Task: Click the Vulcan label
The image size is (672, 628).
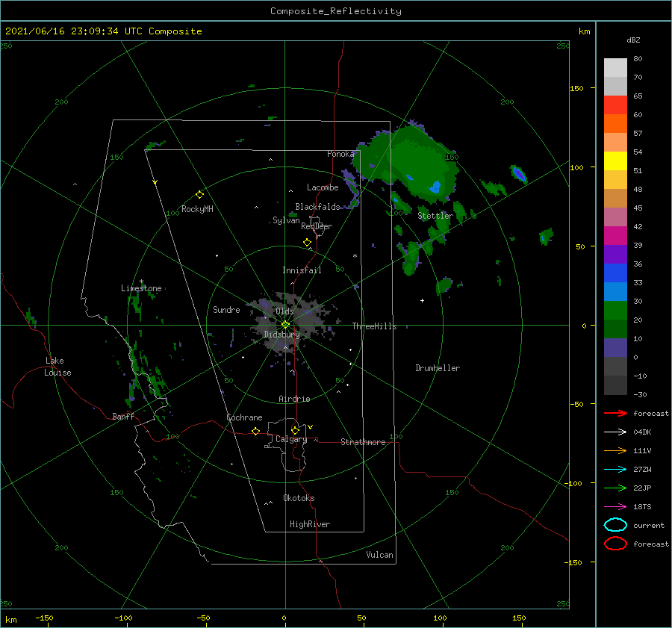Action: tap(379, 555)
